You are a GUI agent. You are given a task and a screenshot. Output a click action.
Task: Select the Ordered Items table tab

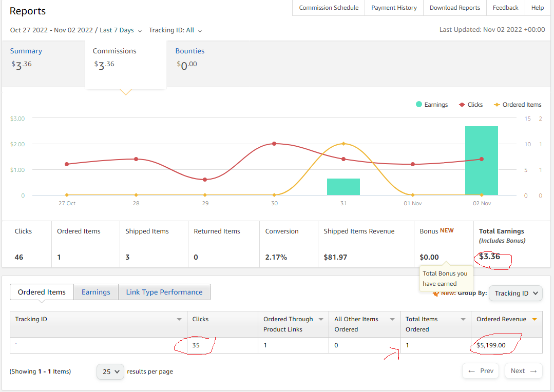pyautogui.click(x=42, y=292)
